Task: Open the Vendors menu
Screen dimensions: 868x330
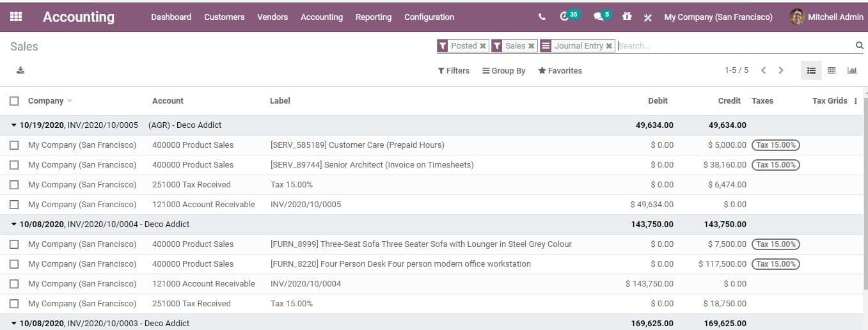Action: 272,17
